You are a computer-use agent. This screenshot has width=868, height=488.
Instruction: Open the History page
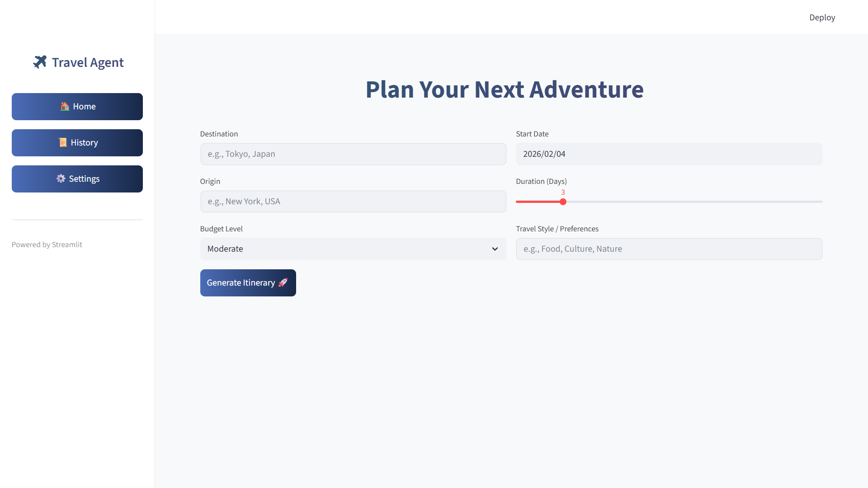(x=77, y=143)
